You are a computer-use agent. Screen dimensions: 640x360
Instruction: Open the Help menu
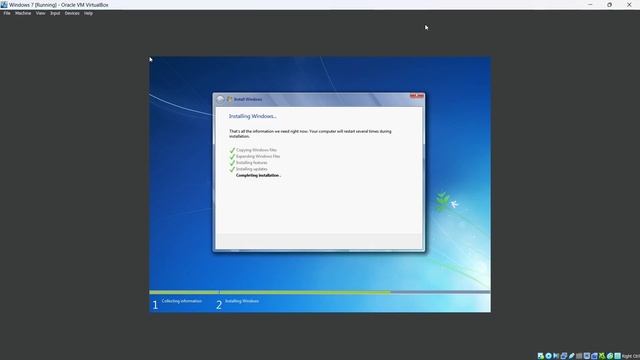pos(88,13)
